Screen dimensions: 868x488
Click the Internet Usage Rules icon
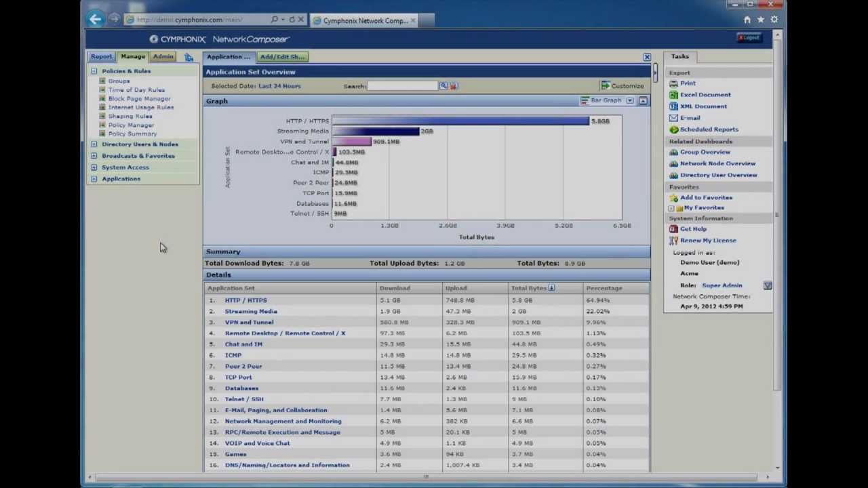pyautogui.click(x=102, y=107)
